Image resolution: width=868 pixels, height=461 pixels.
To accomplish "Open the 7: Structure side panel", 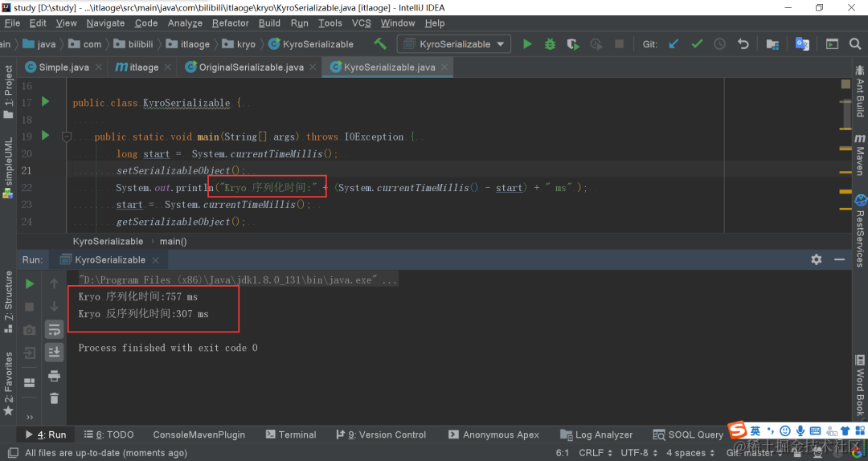I will coord(8,302).
